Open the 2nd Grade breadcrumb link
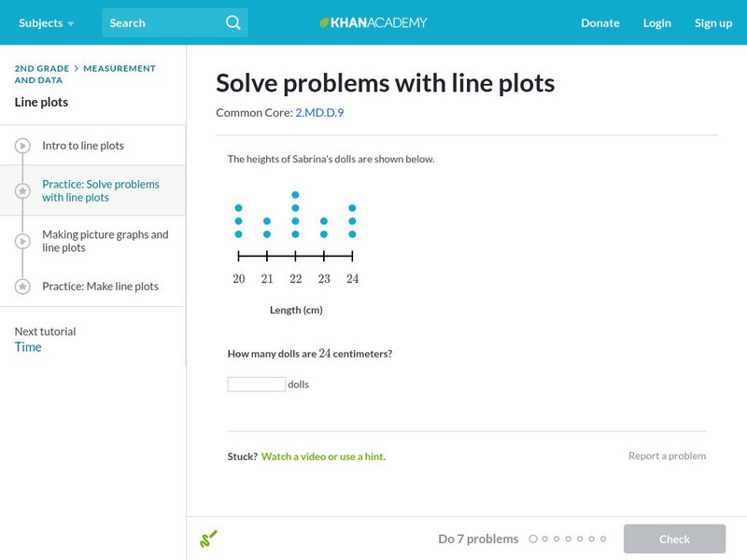The width and height of the screenshot is (747, 560). click(41, 68)
